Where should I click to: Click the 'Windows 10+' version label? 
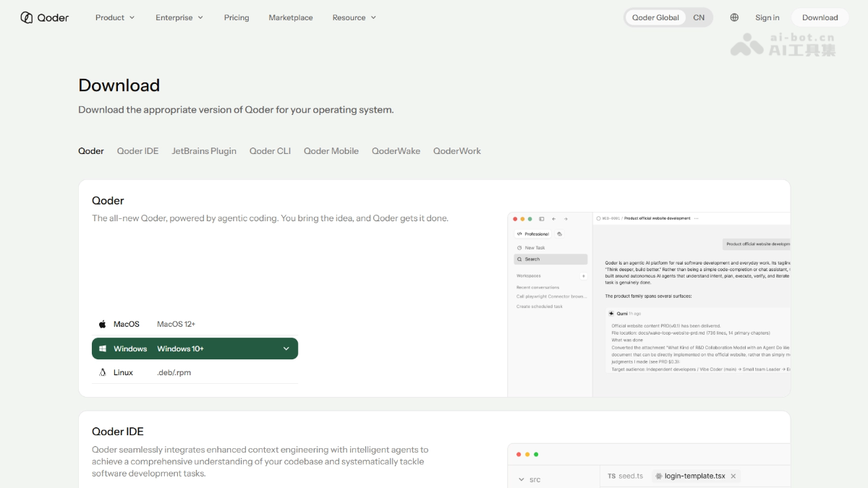(180, 348)
